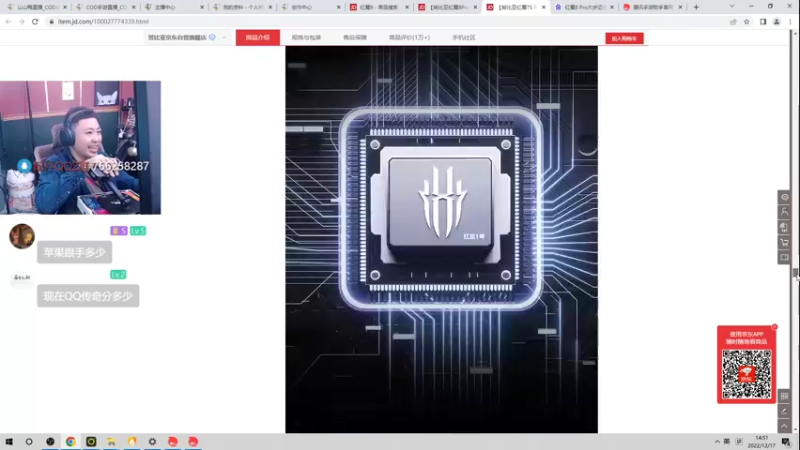Switch to the 售后保障 tab
This screenshot has width=800, height=450.
click(355, 38)
